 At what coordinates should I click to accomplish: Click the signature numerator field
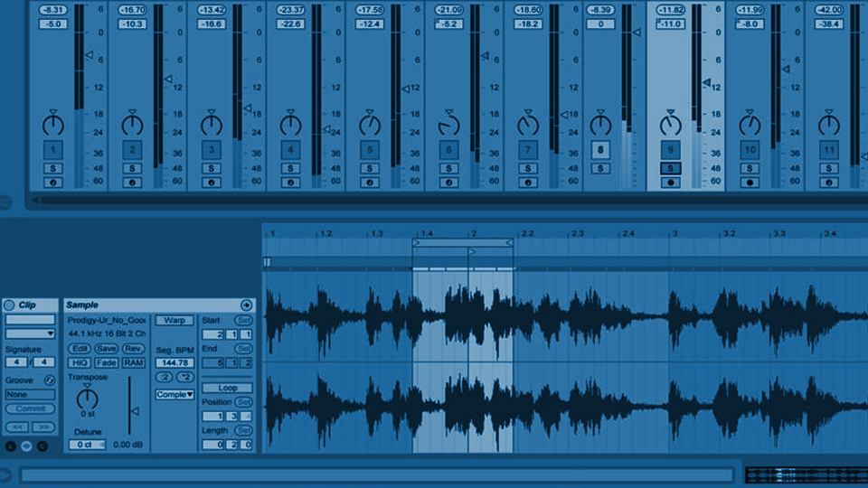(x=16, y=362)
